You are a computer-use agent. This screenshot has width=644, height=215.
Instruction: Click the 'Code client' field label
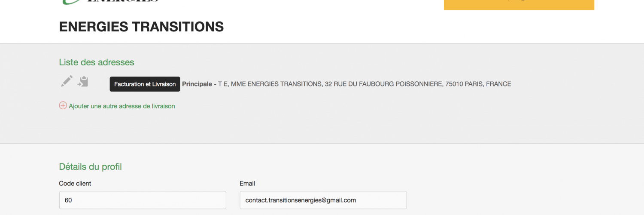75,184
